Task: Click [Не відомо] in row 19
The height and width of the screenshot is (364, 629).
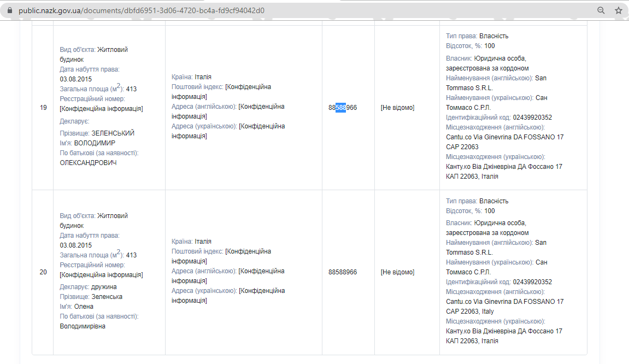Action: tap(397, 108)
